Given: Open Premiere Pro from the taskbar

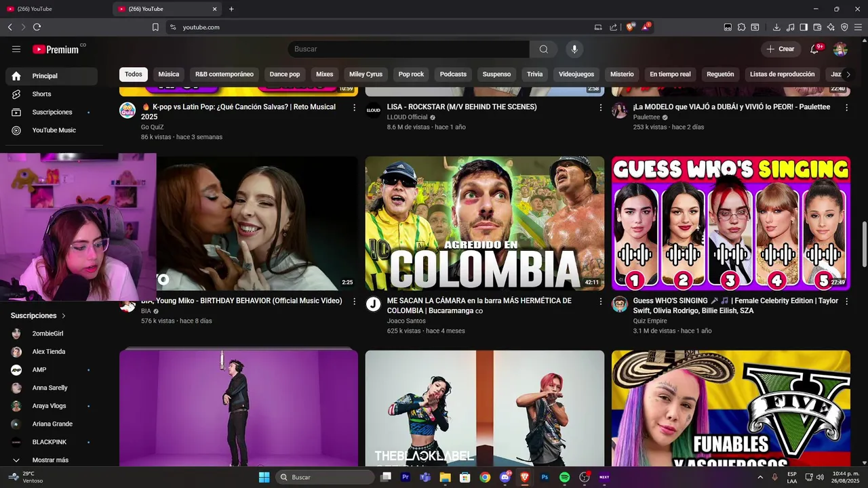Looking at the screenshot, I should pos(406,477).
